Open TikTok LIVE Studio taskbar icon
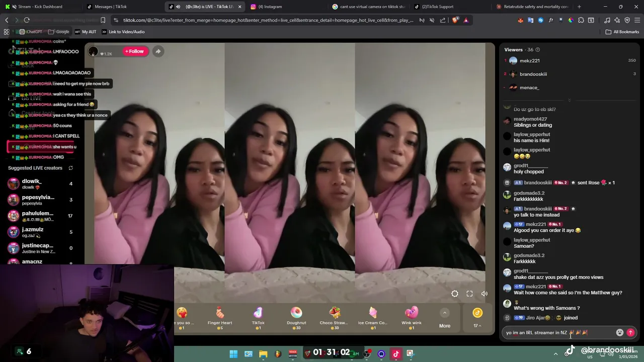The width and height of the screenshot is (644, 362). point(396,354)
